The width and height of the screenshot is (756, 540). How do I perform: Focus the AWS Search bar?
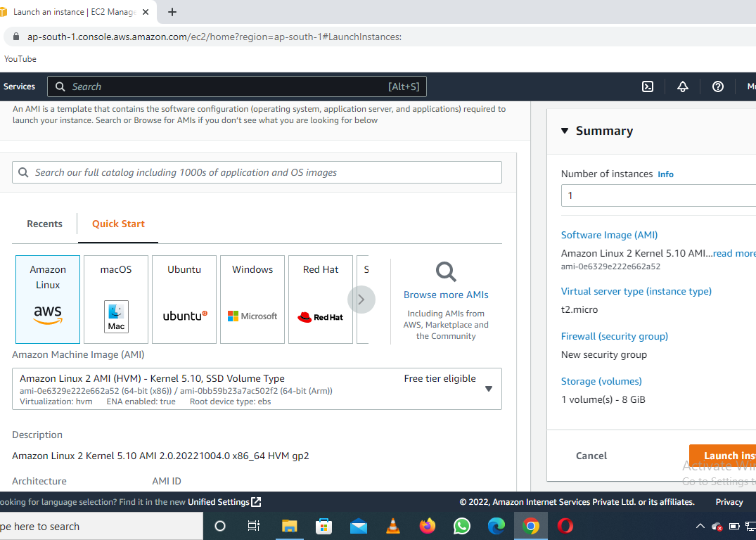(x=237, y=86)
